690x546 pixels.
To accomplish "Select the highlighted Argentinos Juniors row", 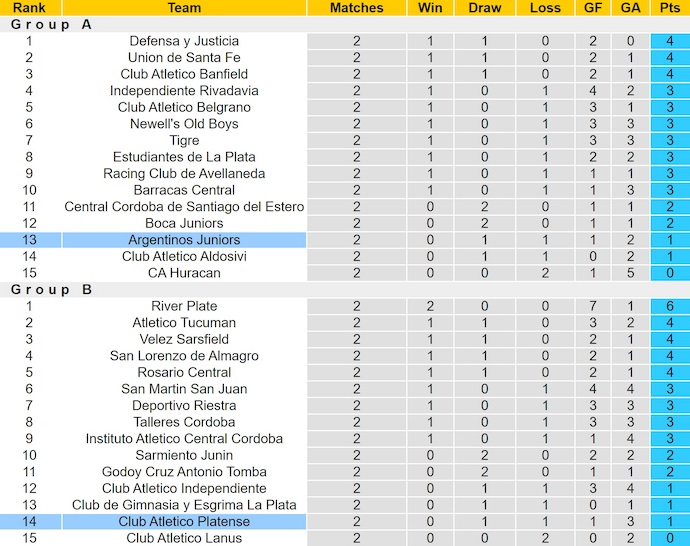I will coord(184,240).
